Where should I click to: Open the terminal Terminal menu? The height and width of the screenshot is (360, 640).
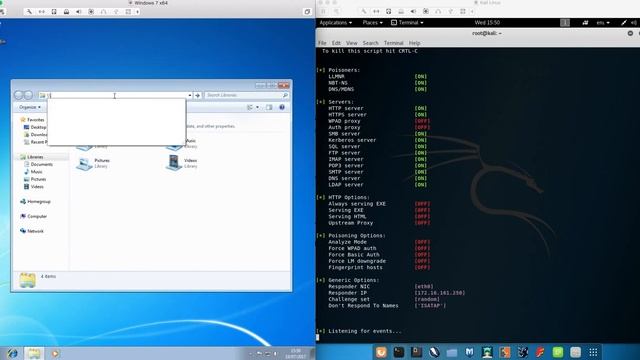coord(393,43)
